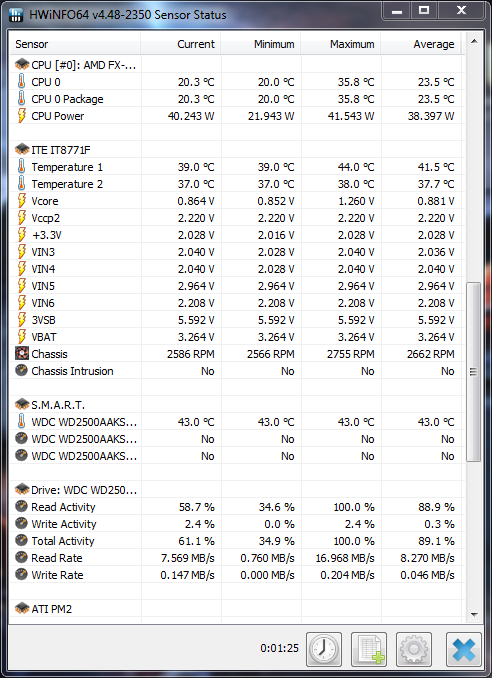The image size is (492, 678).
Task: Click the scrollbar up arrow
Action: 474,42
